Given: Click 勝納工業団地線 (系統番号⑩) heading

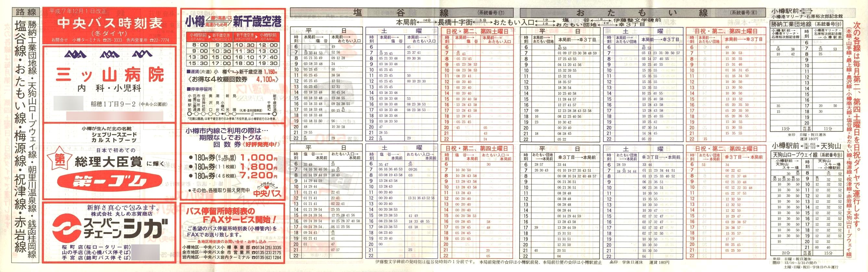Looking at the screenshot, I should click(x=806, y=24).
